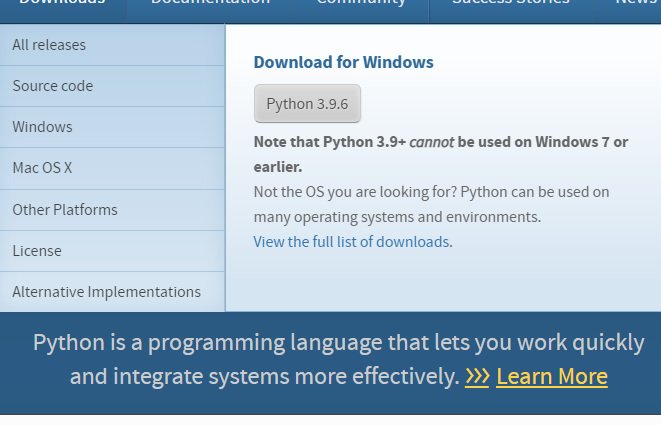Select Source code in the Downloads menu

tap(112, 86)
